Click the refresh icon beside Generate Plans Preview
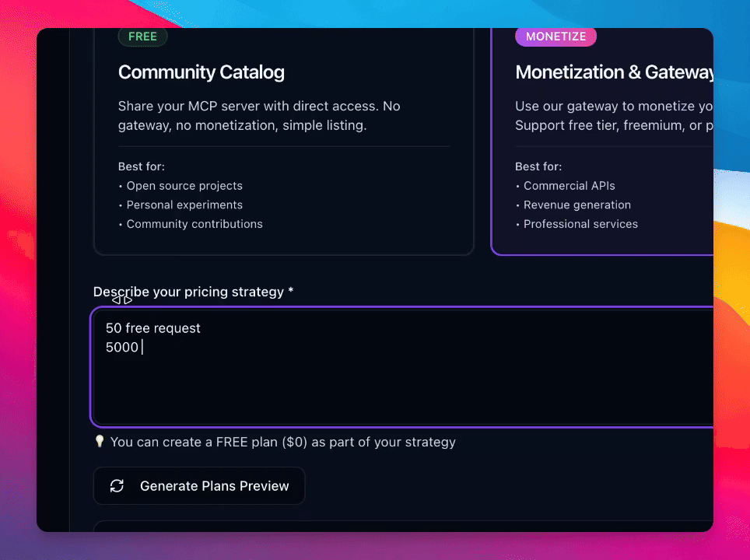Viewport: 750px width, 560px height. pos(117,486)
